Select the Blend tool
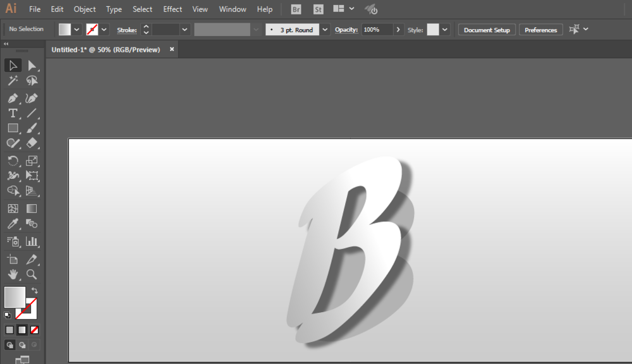The width and height of the screenshot is (632, 364). pos(32,224)
